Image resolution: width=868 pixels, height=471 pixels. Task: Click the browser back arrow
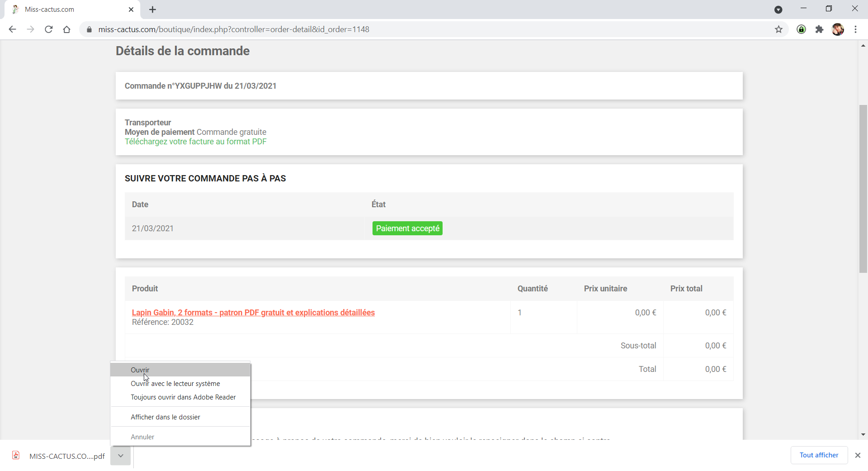point(12,29)
